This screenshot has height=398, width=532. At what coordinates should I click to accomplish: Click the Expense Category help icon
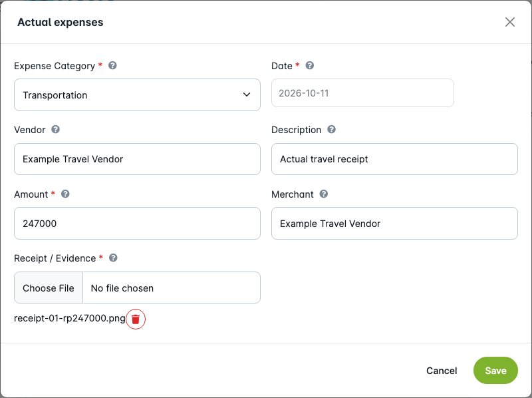click(112, 65)
